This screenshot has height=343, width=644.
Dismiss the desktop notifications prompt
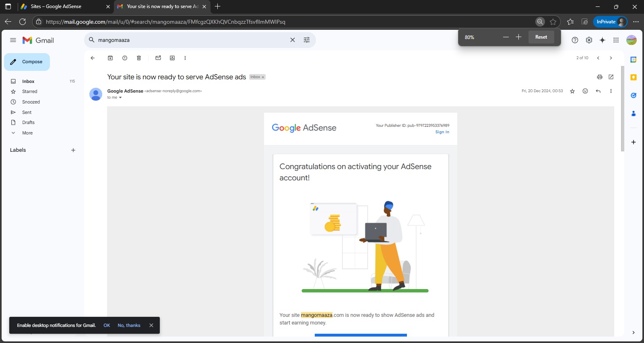(x=151, y=325)
